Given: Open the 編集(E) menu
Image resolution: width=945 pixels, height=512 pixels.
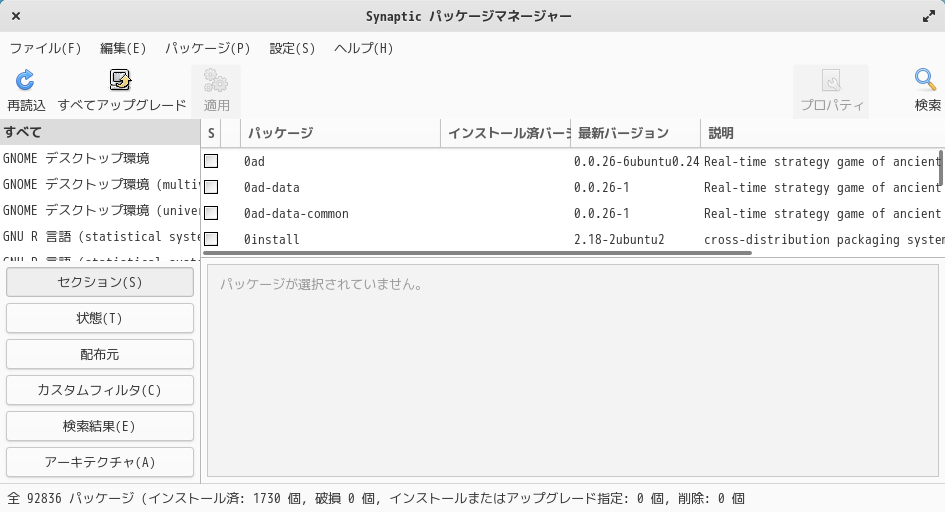Looking at the screenshot, I should (x=123, y=48).
